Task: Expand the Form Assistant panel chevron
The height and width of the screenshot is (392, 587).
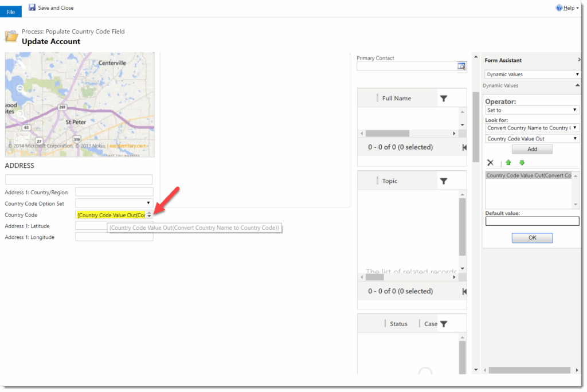Action: coord(578,60)
